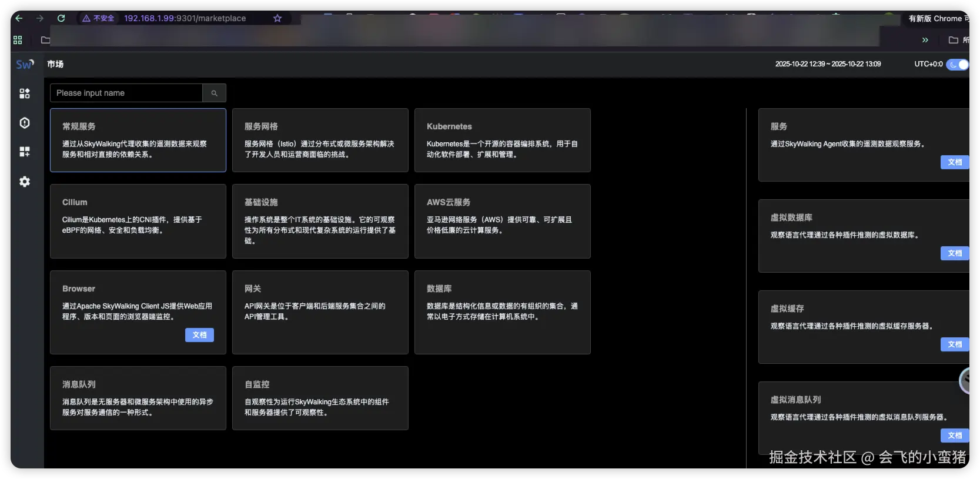Select the 常规服务 card
The image size is (980, 479).
coord(138,140)
